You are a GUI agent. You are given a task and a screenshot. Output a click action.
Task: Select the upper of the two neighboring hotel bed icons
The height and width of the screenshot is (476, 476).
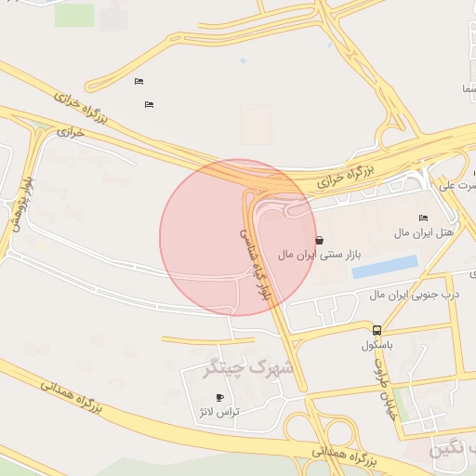(139, 82)
